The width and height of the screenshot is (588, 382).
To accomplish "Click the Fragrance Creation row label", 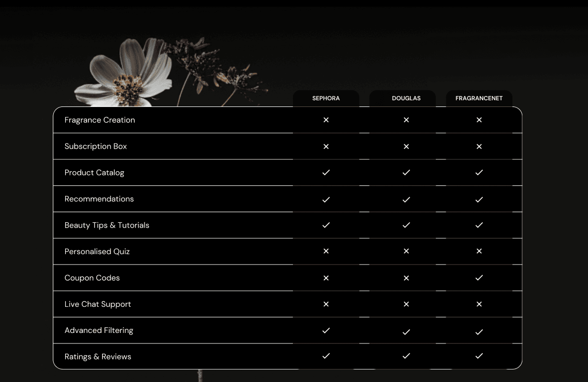I will click(x=100, y=120).
